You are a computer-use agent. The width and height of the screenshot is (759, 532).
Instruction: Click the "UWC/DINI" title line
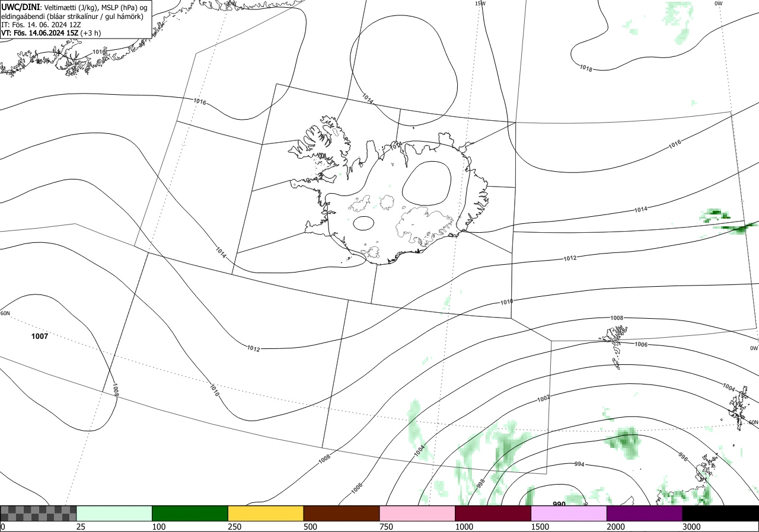tap(74, 7)
